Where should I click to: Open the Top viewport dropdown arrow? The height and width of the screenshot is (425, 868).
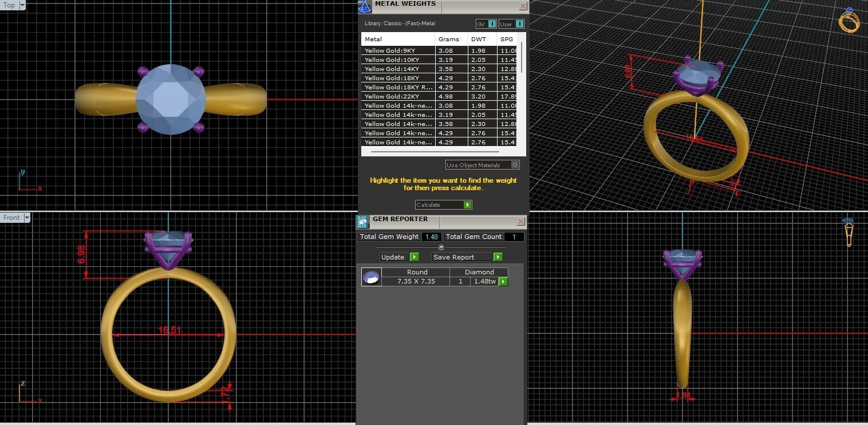(x=22, y=5)
